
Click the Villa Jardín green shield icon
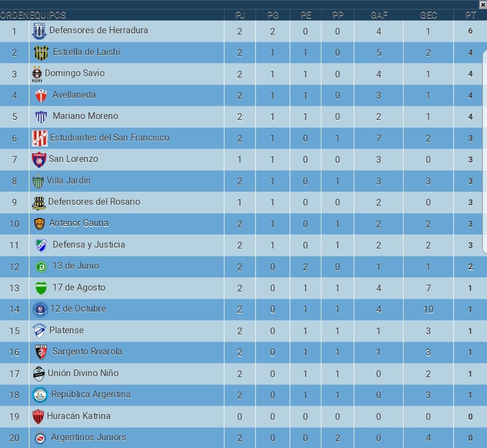38,181
